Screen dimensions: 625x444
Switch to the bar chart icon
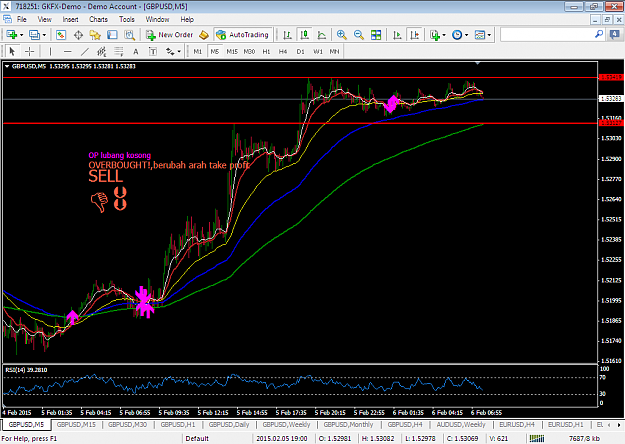[287, 35]
